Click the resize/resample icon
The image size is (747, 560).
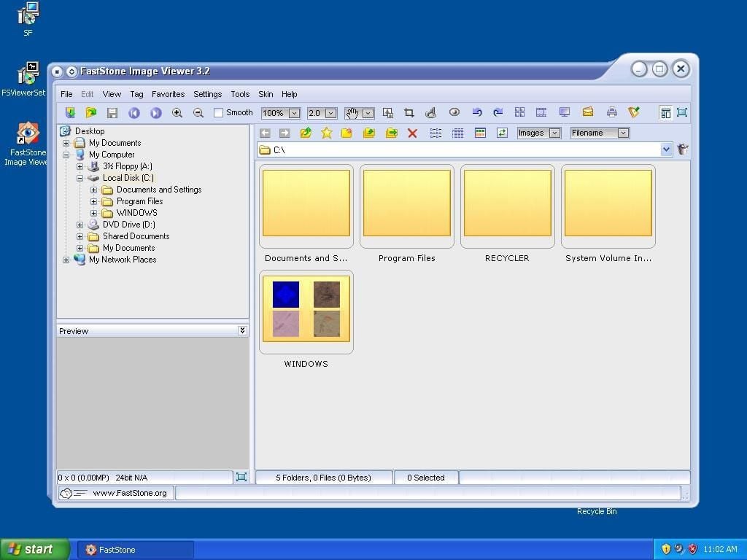pyautogui.click(x=388, y=112)
